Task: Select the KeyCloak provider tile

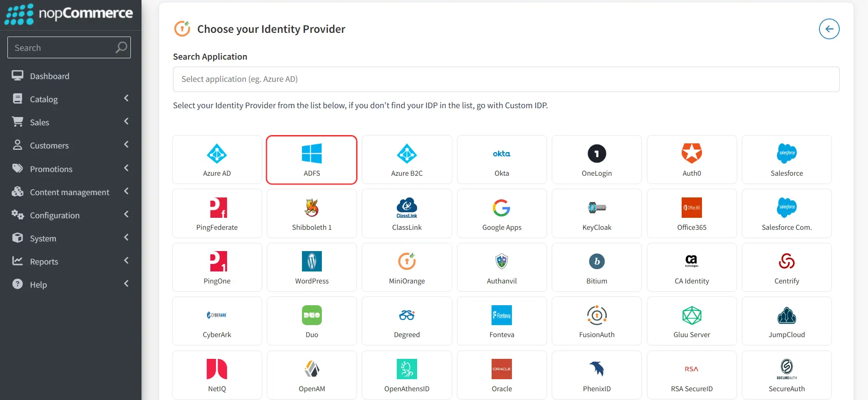Action: point(597,213)
